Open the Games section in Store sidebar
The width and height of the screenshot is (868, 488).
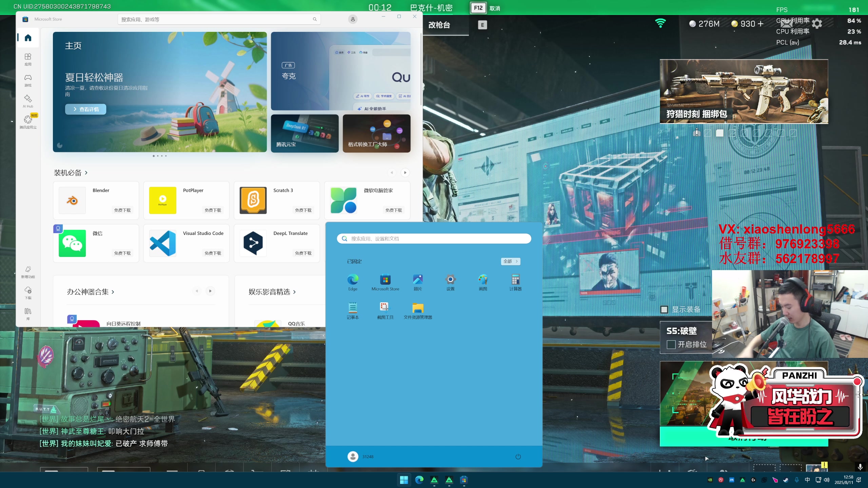click(x=28, y=80)
